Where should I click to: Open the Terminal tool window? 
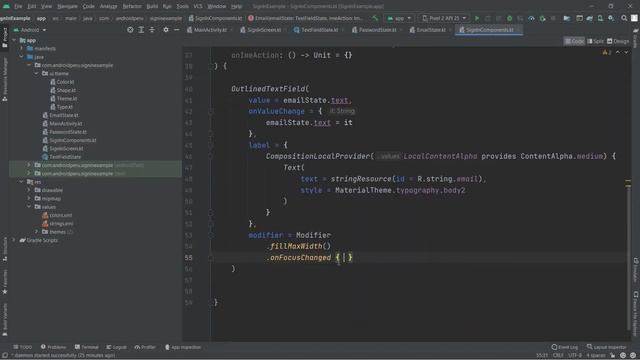pos(87,347)
